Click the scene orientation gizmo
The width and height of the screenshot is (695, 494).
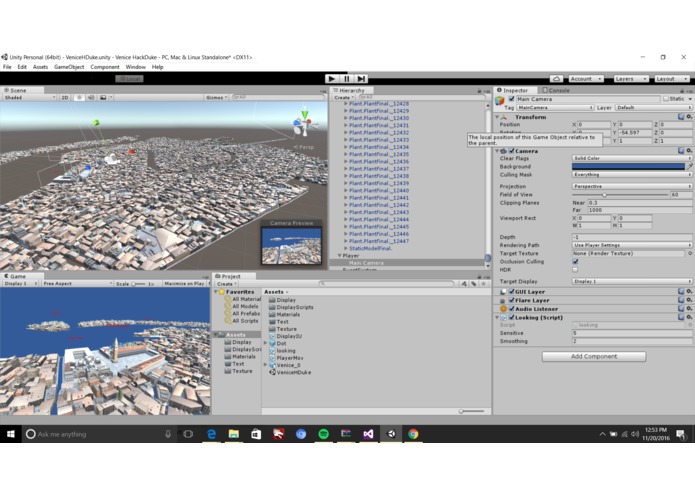pos(305,122)
